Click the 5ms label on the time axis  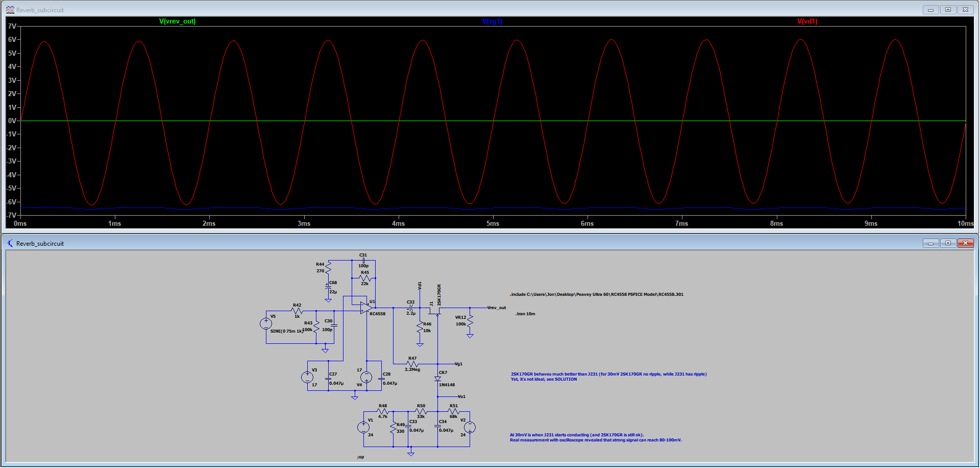493,223
